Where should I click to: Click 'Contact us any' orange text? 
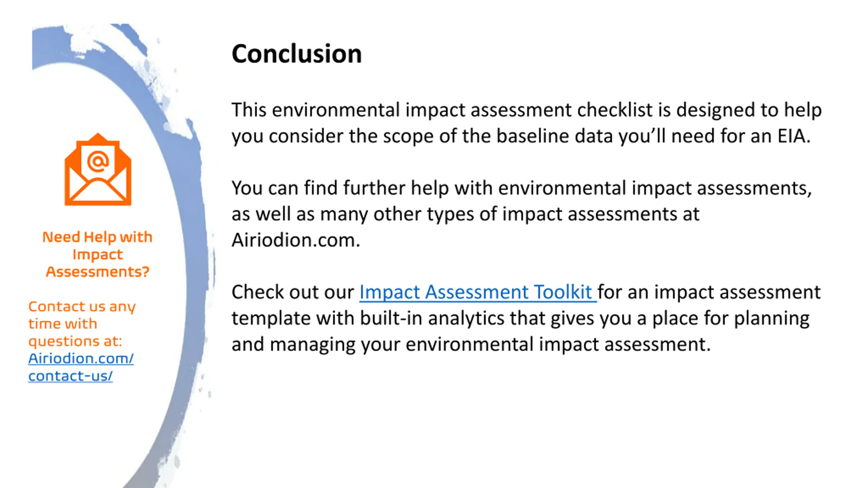[82, 307]
